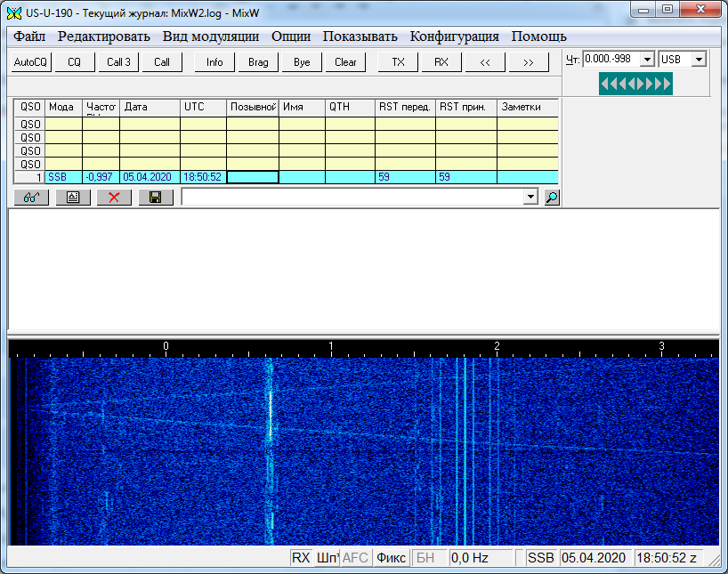The width and height of the screenshot is (728, 574).
Task: Delete QSO with the red X icon
Action: pyautogui.click(x=114, y=198)
